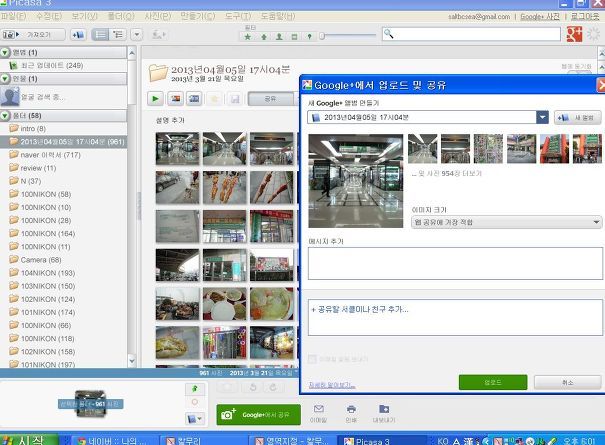605x445 pixels.
Task: Click the star icon in folder header
Action: point(215,99)
